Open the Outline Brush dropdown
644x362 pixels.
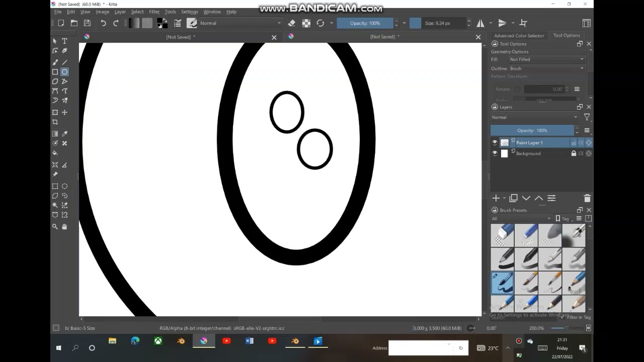[x=547, y=68]
